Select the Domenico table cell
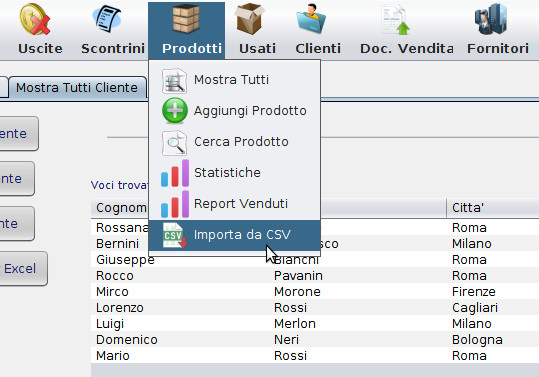 (x=126, y=340)
